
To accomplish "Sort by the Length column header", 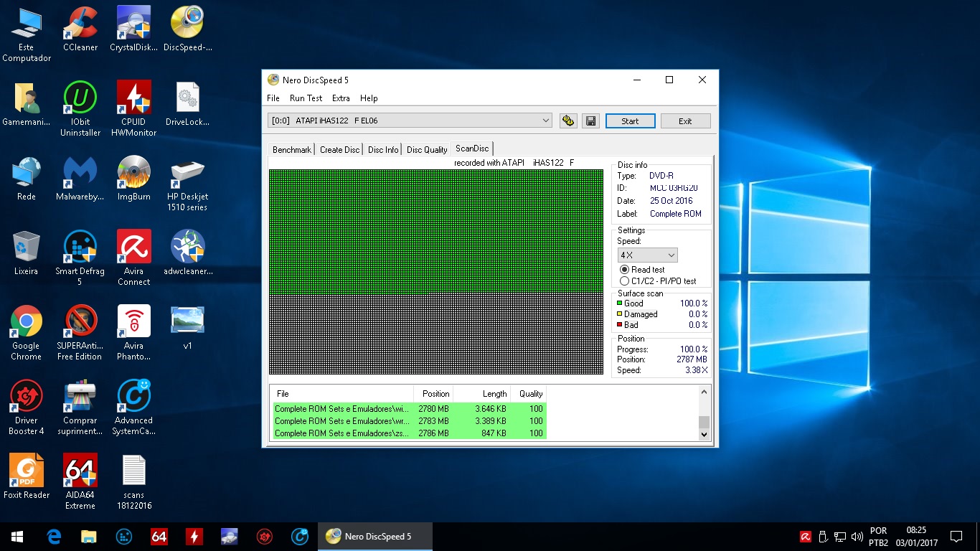I will click(481, 393).
